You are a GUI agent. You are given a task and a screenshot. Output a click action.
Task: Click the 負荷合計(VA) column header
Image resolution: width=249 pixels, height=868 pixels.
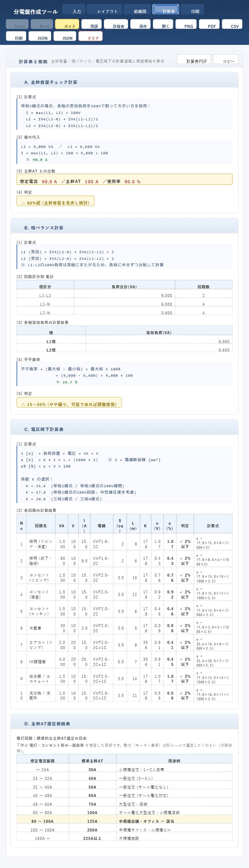click(x=124, y=285)
